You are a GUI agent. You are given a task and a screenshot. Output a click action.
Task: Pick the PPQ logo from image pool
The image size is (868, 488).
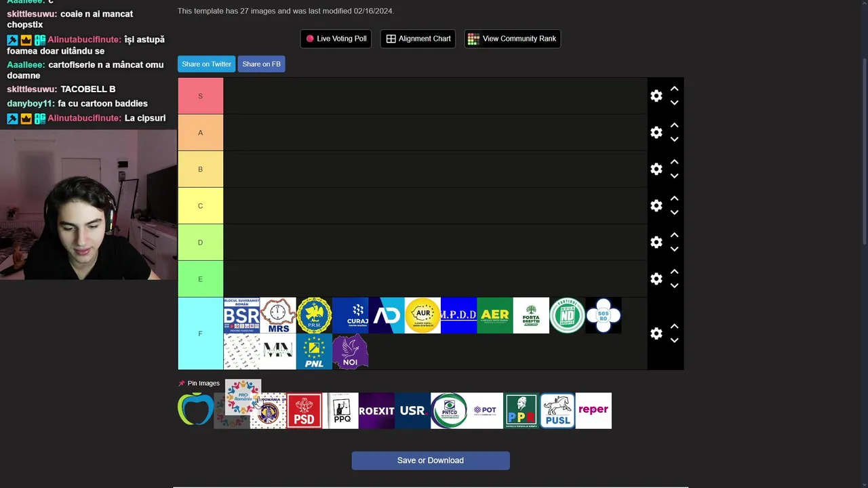[x=340, y=411]
